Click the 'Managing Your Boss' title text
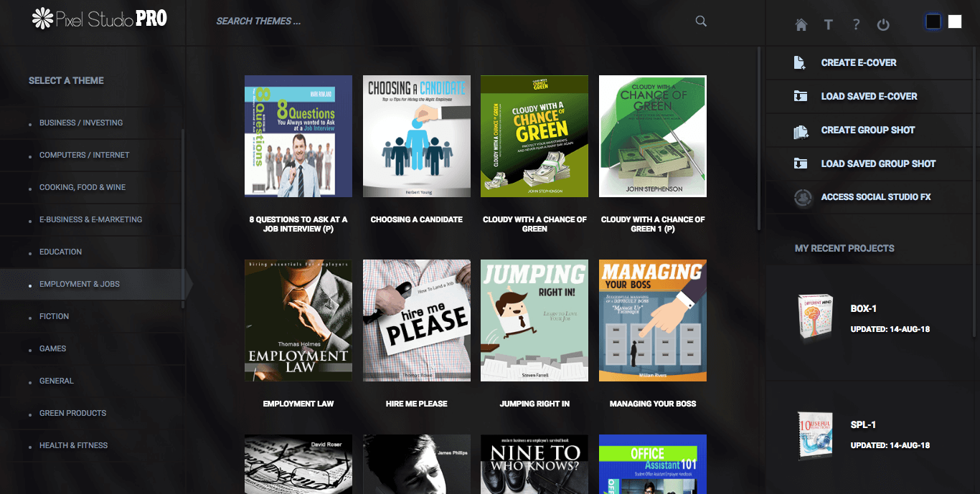The image size is (980, 494). (x=653, y=404)
